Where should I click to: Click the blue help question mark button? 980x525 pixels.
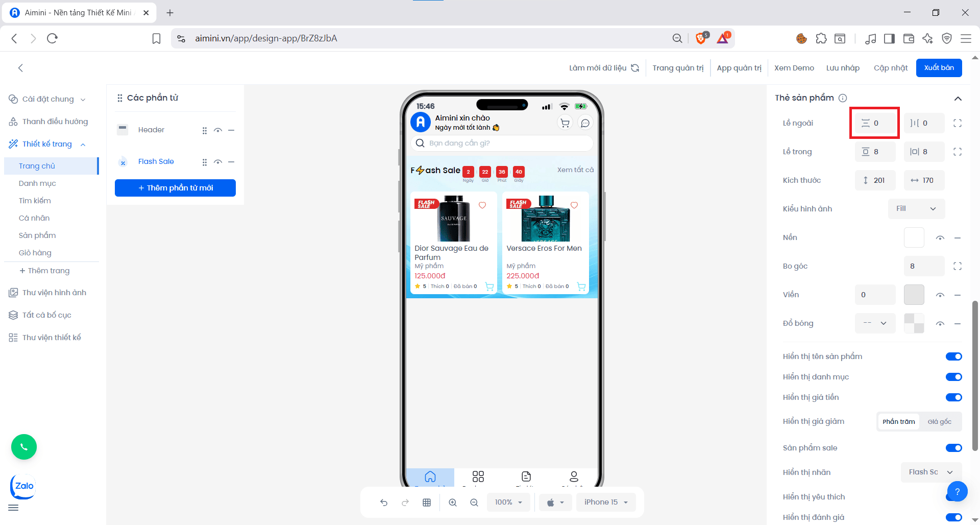(958, 491)
